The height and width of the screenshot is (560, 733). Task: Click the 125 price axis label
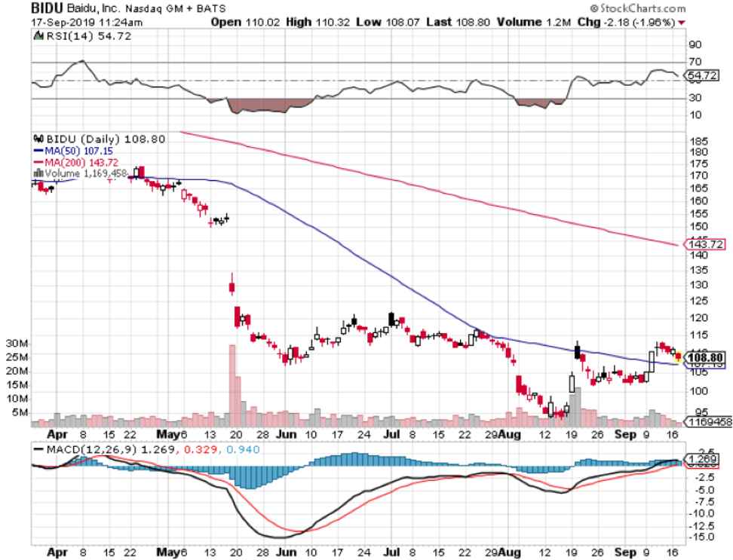pos(698,301)
